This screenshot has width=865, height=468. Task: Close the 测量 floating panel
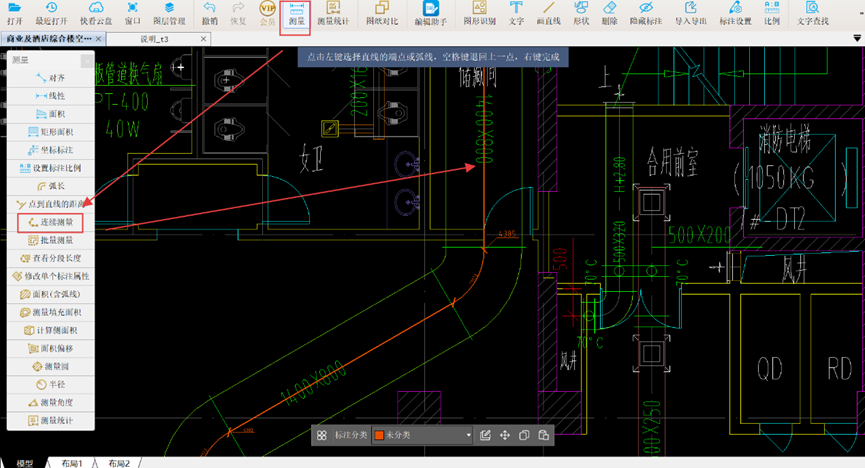[x=89, y=60]
